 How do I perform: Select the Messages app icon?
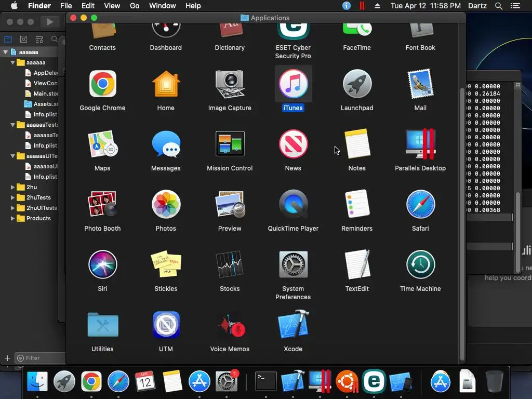pyautogui.click(x=166, y=144)
